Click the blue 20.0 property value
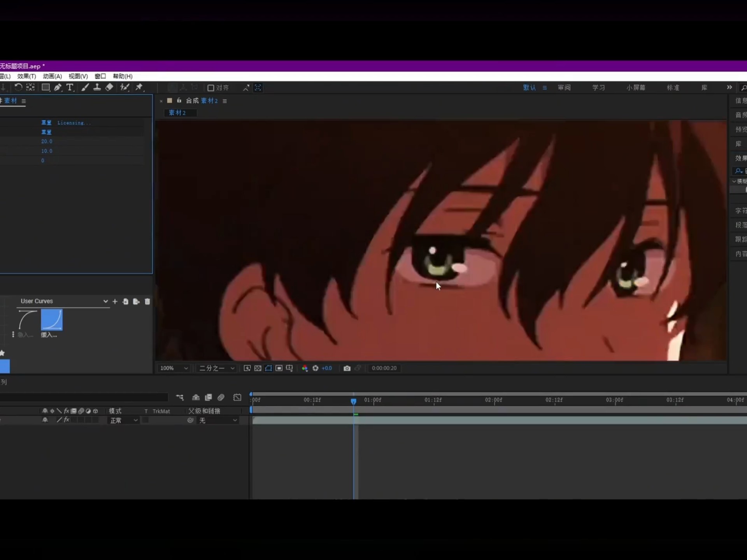The width and height of the screenshot is (747, 560). tap(47, 142)
